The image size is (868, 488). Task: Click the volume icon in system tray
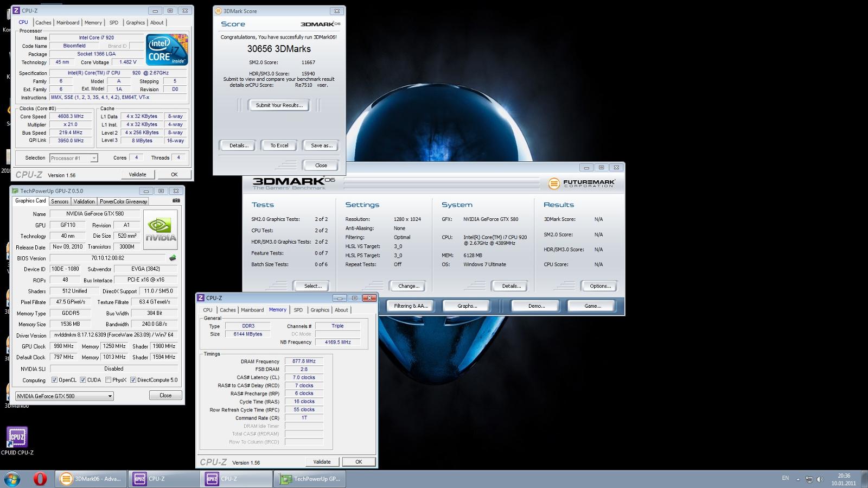pyautogui.click(x=820, y=479)
